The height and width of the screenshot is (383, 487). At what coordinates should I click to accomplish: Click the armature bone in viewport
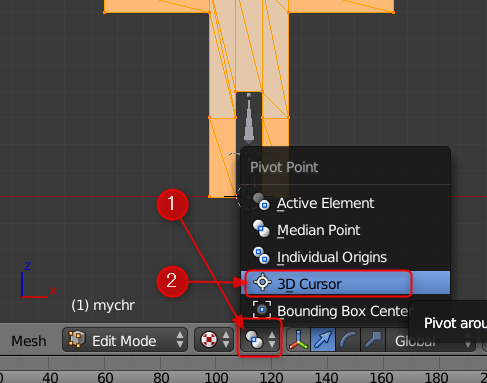pyautogui.click(x=249, y=120)
